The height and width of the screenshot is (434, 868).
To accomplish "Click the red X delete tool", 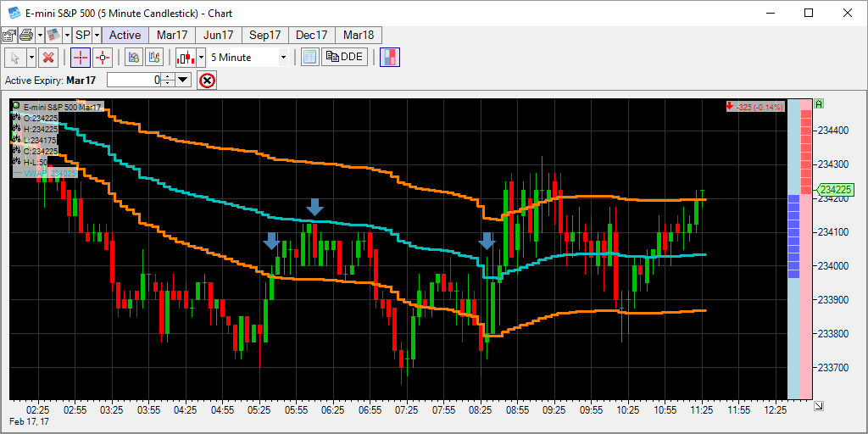I will (48, 57).
